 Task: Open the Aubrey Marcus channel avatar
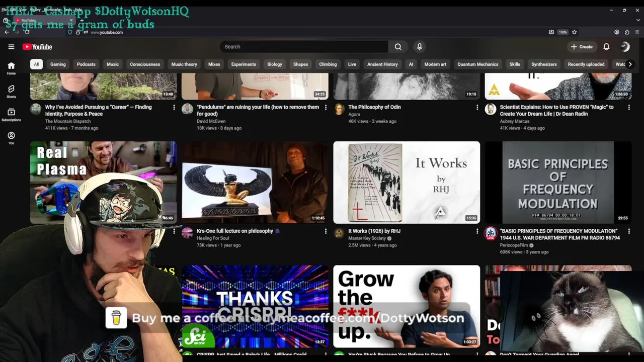tap(491, 109)
